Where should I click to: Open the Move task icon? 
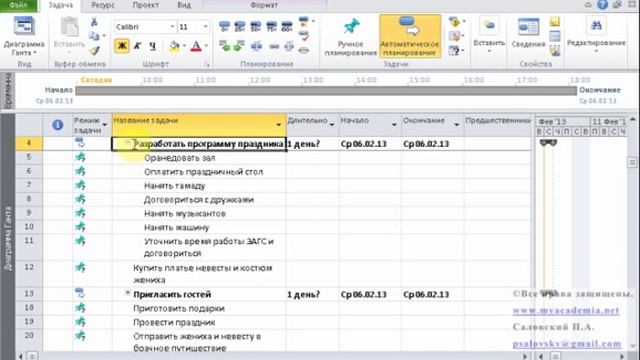[x=454, y=36]
